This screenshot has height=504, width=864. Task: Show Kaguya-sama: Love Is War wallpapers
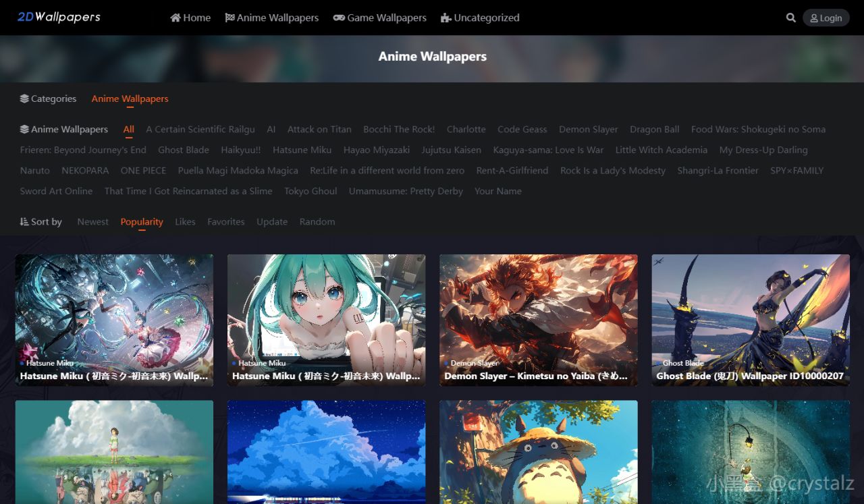549,150
